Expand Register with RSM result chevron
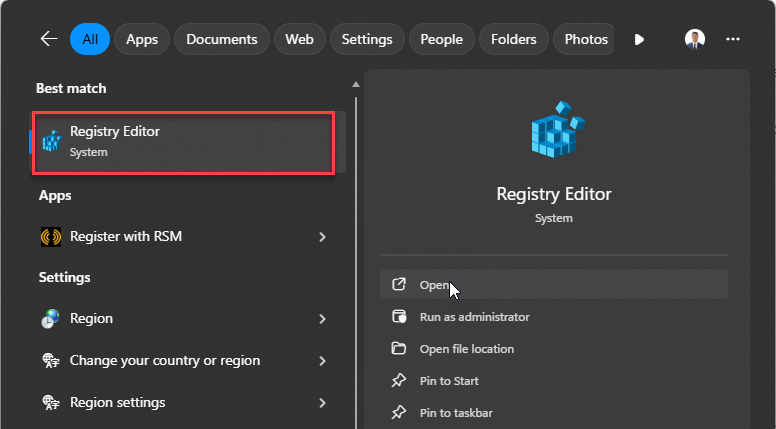The width and height of the screenshot is (776, 429). point(322,237)
